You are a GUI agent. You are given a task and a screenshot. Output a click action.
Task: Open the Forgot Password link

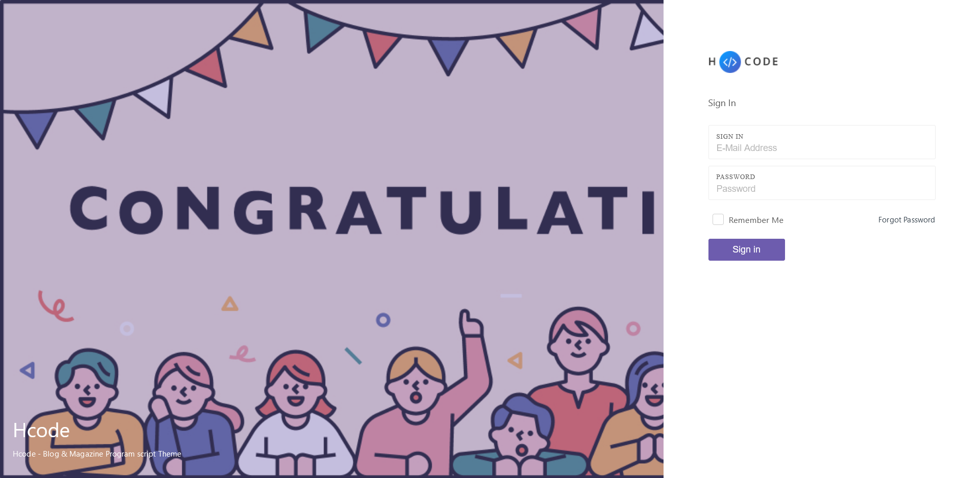tap(906, 220)
